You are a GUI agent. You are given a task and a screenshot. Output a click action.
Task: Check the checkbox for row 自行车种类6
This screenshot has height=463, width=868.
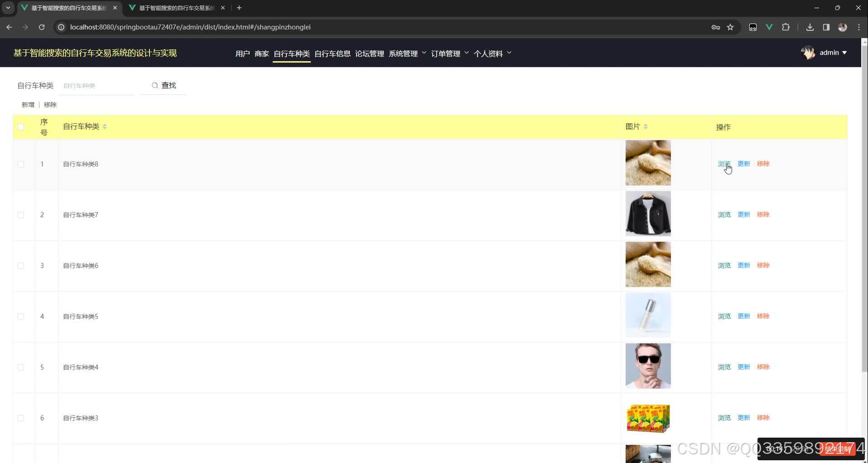(x=21, y=265)
